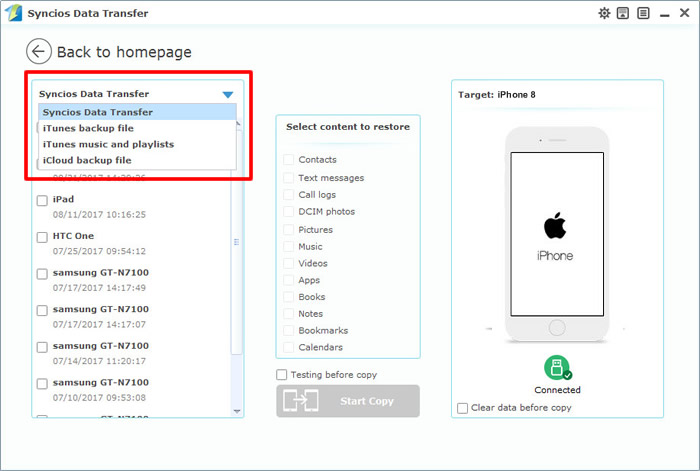
Task: Close the Syncios Data Transfer window
Action: click(x=684, y=13)
